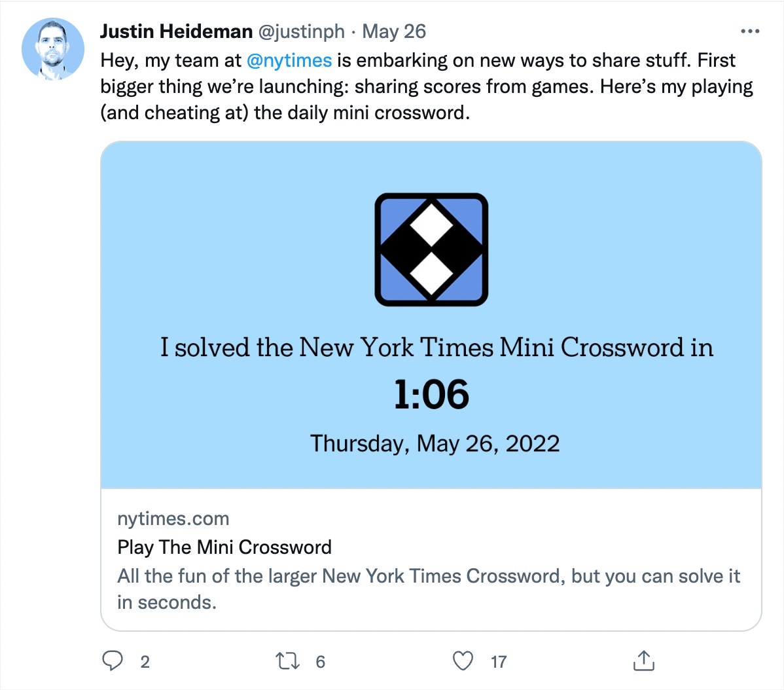Click the solve time 1:06 text

point(433,394)
